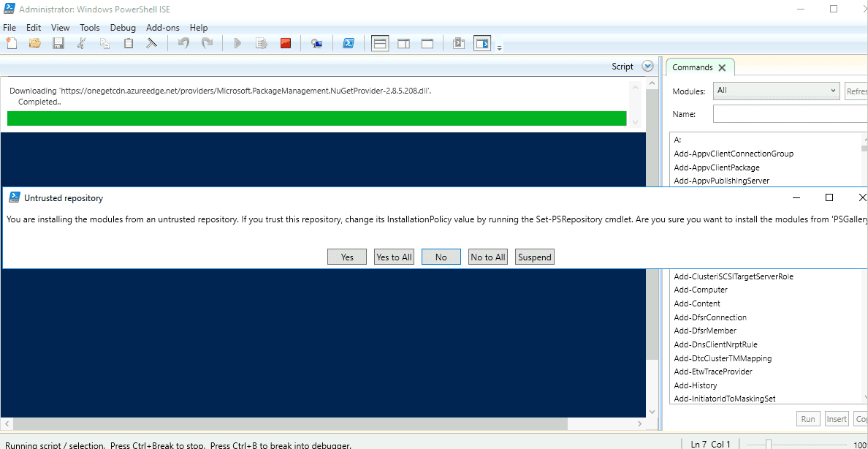The width and height of the screenshot is (868, 449).
Task: Select Add-ClusteriSCSITargetServerRole in the list
Action: (x=734, y=276)
